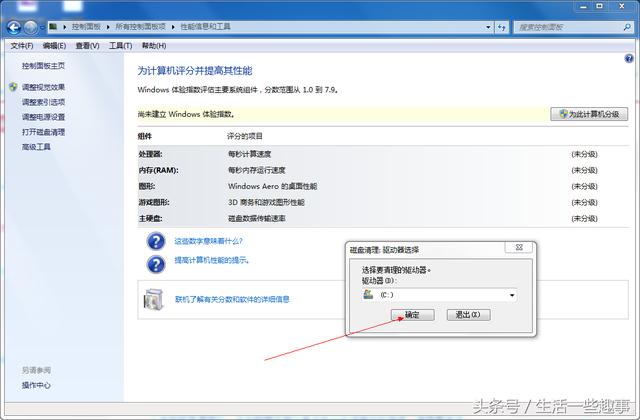640x420 pixels.
Task: Open 调整电源设置 link
Action: click(43, 117)
